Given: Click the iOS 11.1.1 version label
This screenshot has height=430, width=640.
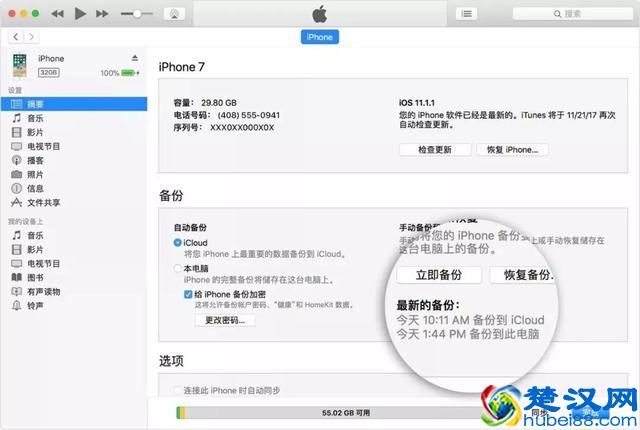Looking at the screenshot, I should 417,103.
